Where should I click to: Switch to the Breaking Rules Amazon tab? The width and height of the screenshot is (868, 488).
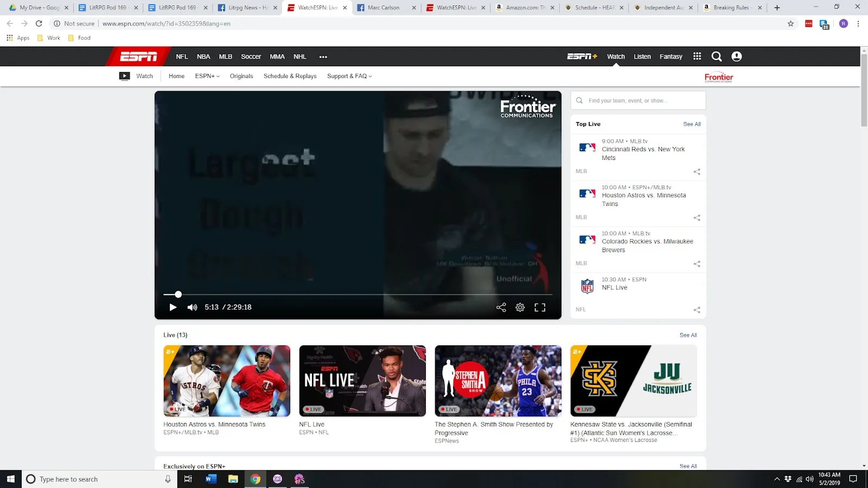point(732,8)
